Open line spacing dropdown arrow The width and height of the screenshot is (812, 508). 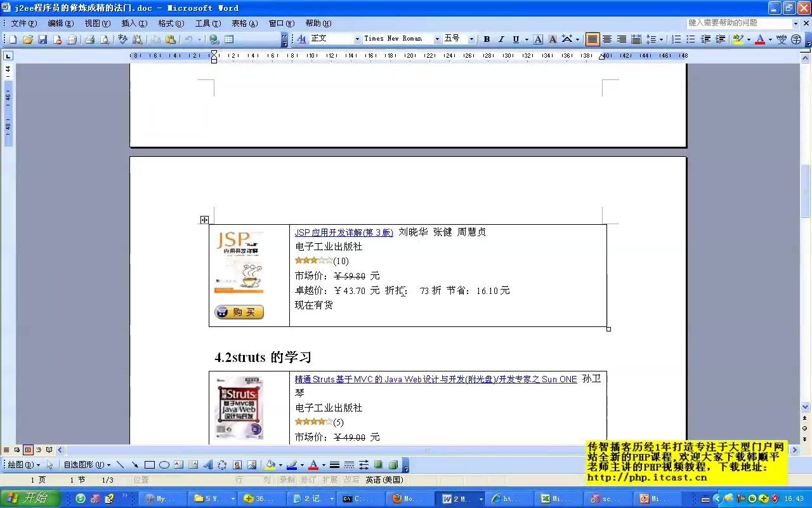pyautogui.click(x=661, y=39)
